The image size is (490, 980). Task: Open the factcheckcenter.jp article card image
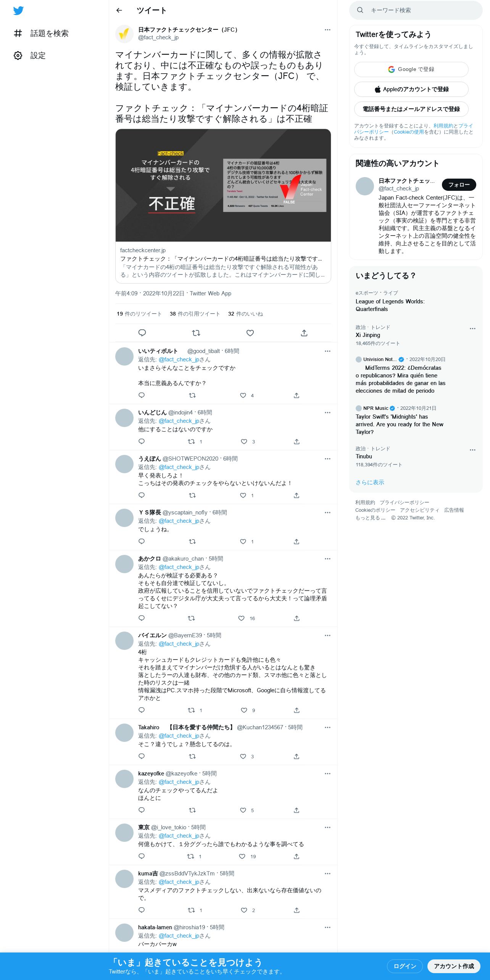(223, 185)
